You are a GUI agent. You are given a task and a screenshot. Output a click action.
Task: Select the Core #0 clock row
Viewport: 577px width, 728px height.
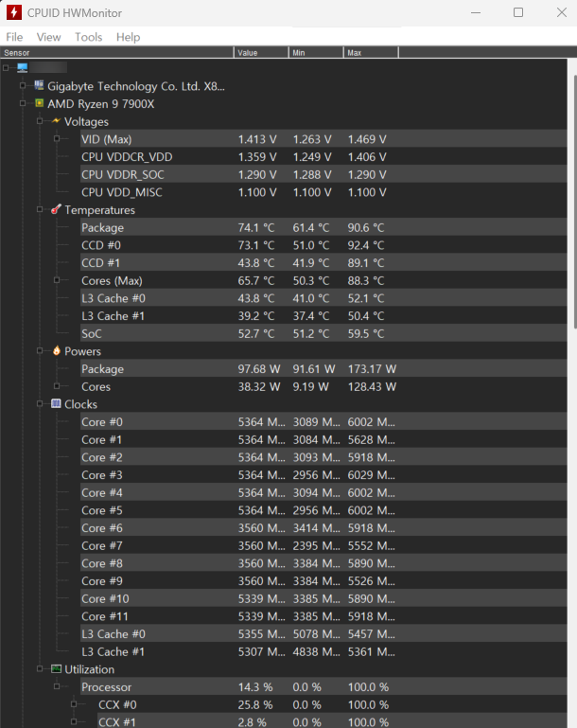pos(323,421)
